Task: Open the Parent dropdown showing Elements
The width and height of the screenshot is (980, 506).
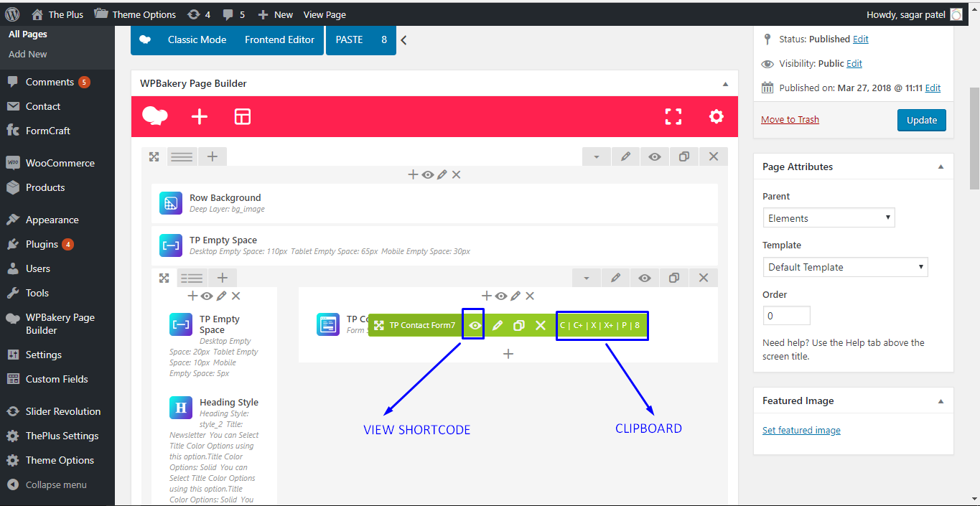Action: click(x=829, y=217)
